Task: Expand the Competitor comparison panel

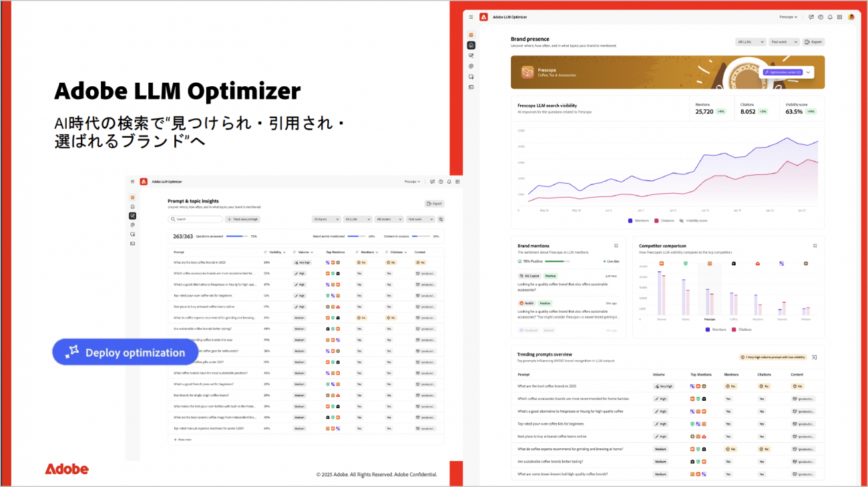Action: tap(815, 246)
